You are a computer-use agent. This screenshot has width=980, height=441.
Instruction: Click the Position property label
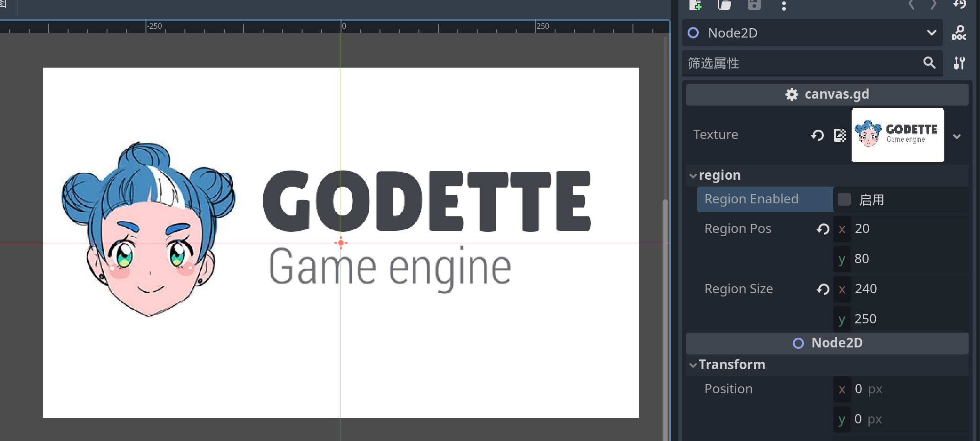(x=728, y=389)
